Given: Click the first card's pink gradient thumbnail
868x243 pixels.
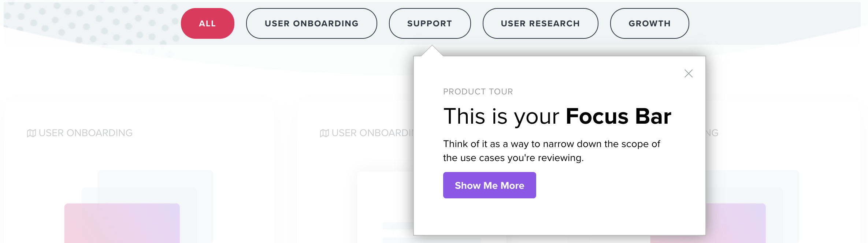Looking at the screenshot, I should click(x=122, y=223).
